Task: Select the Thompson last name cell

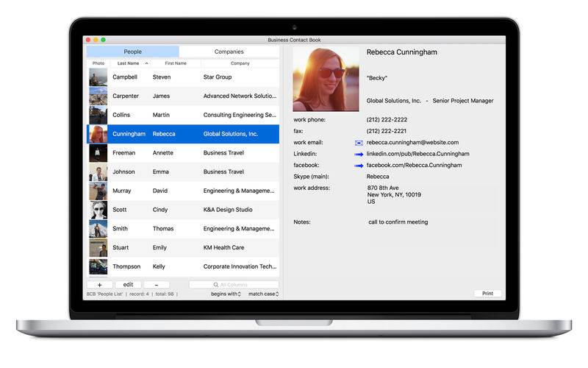Action: pos(126,266)
